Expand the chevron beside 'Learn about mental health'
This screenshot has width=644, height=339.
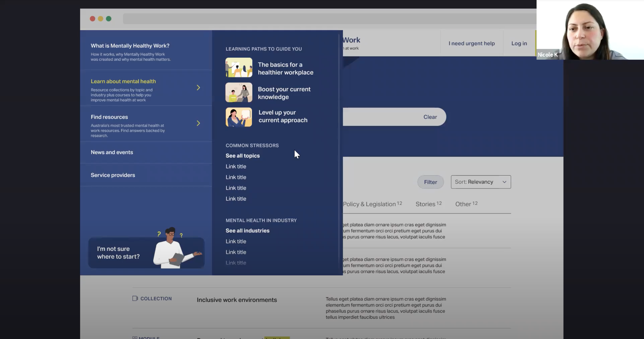198,88
